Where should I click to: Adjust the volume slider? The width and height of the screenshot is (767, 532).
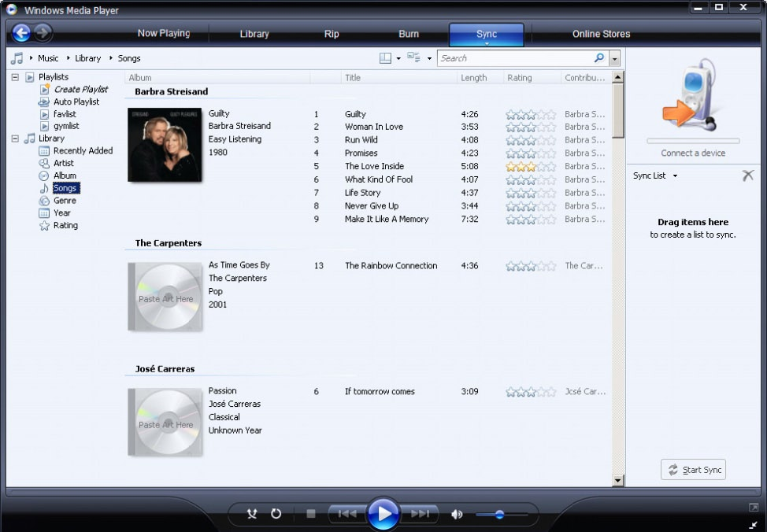point(502,515)
